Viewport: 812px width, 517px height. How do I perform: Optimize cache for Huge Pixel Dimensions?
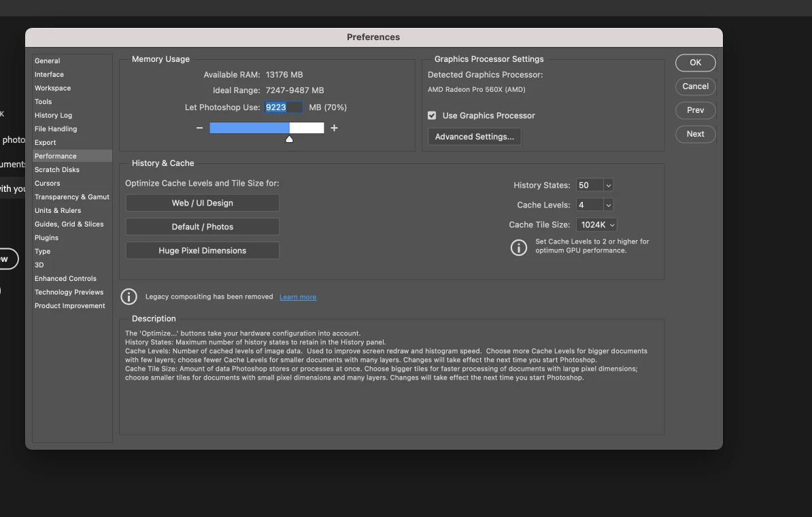click(203, 251)
